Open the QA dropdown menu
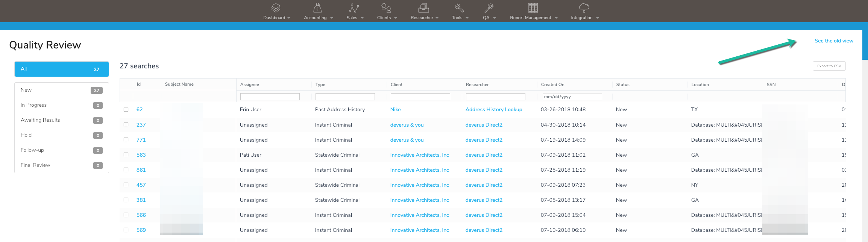This screenshot has width=868, height=242. [x=489, y=18]
